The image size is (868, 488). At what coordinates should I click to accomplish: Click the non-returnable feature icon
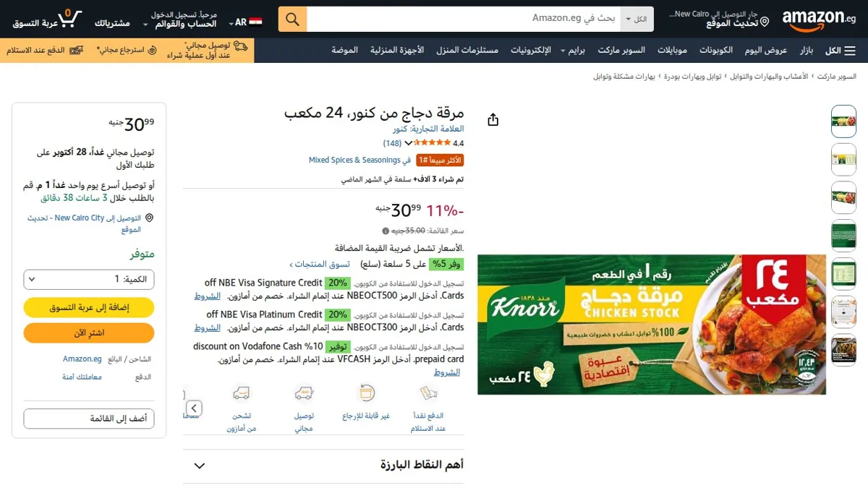pos(366,393)
